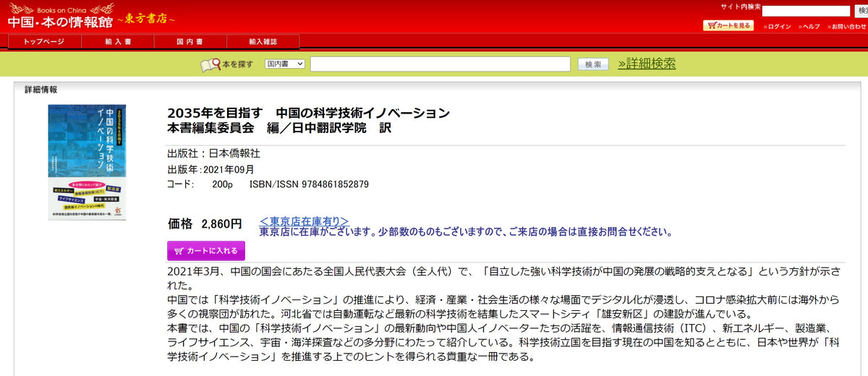Click the 東京店在庫有り stock link

pos(304,221)
